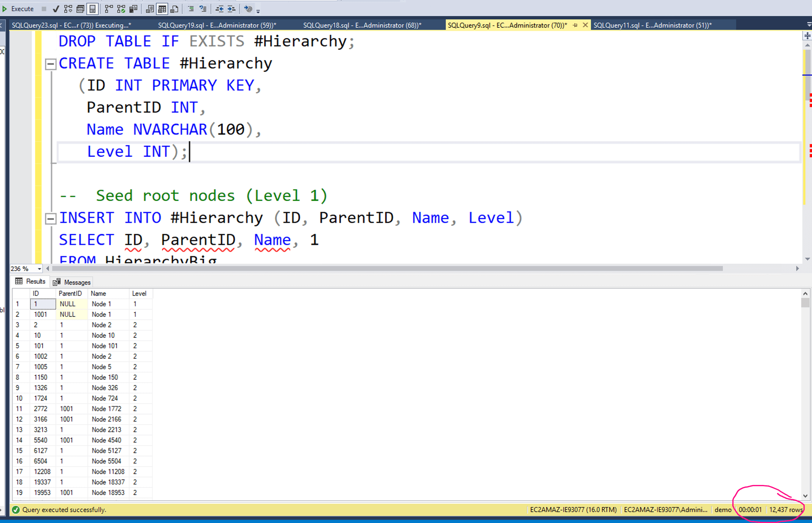This screenshot has width=812, height=523.
Task: Click Display Estimated Execution Plan icon
Action: pyautogui.click(x=68, y=9)
